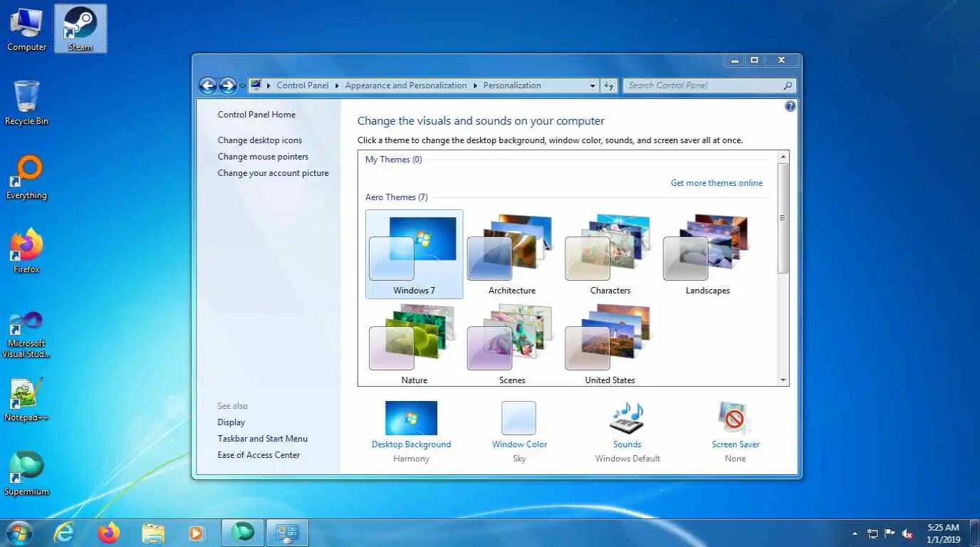Click the Desktop Background link text

(x=411, y=444)
